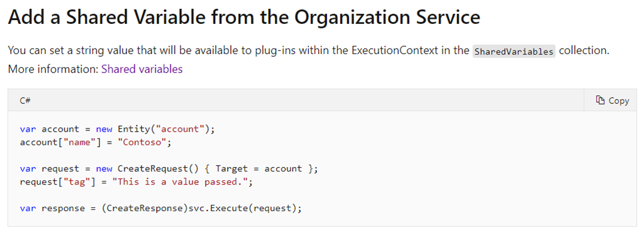Click svc.Execute(request) in the last code line
Image resolution: width=644 pixels, height=235 pixels.
pos(242,209)
